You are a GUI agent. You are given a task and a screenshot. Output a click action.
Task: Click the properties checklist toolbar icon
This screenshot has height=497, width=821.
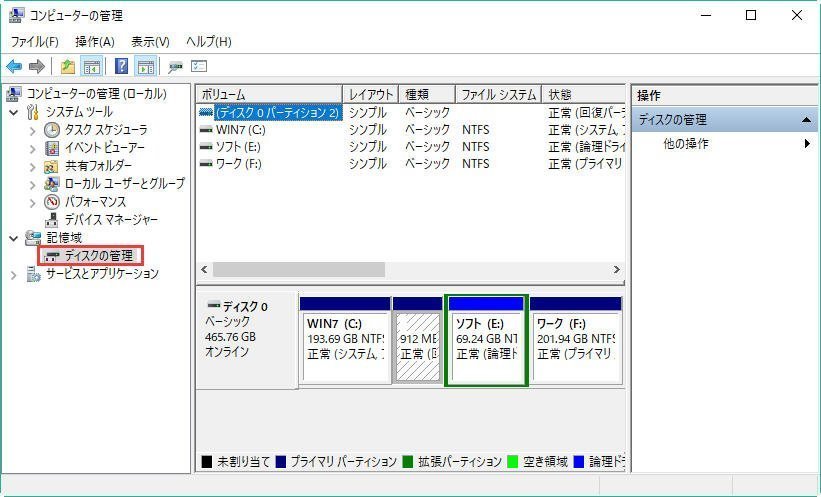click(199, 67)
